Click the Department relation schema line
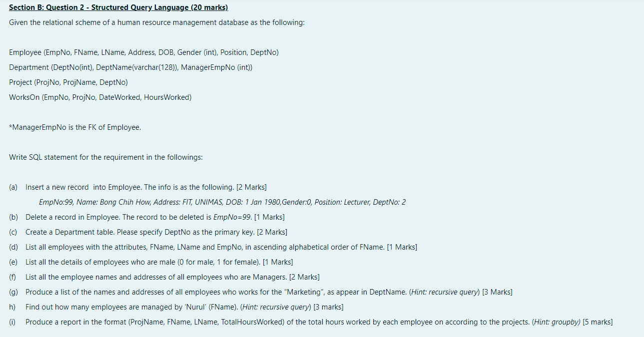 pos(131,67)
